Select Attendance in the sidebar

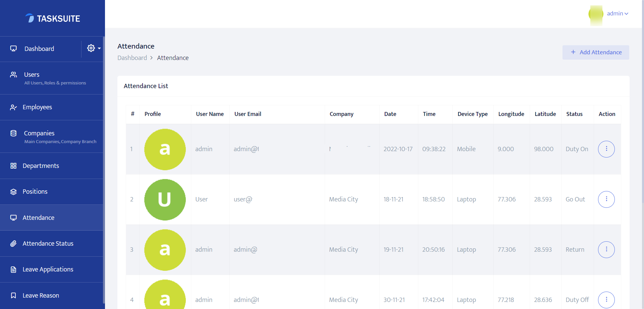[38, 218]
